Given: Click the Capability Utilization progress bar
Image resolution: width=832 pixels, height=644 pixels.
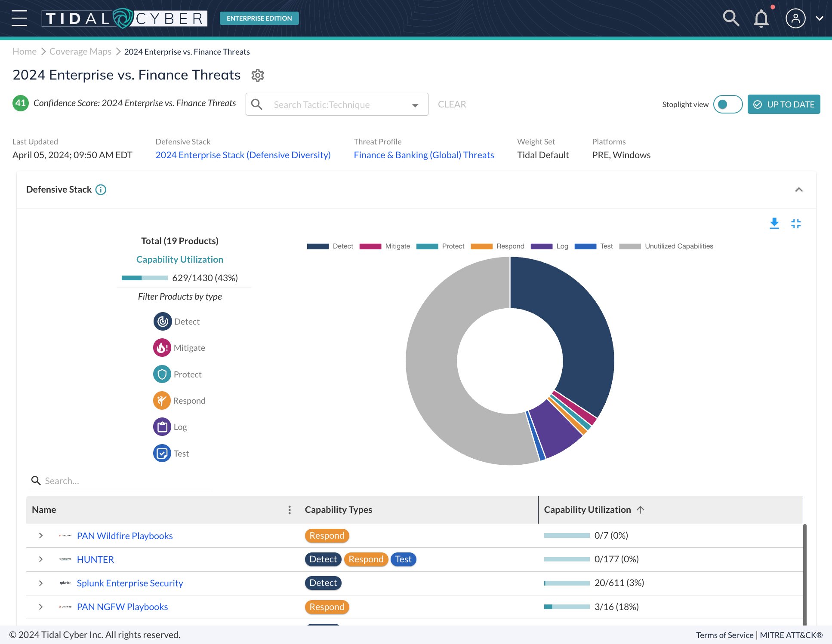Looking at the screenshot, I should coord(145,278).
